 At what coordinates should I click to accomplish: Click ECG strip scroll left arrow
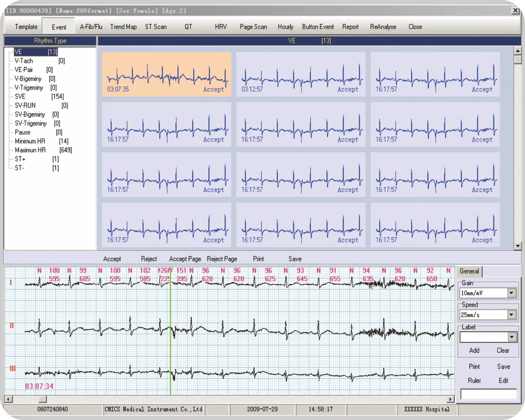pos(9,399)
